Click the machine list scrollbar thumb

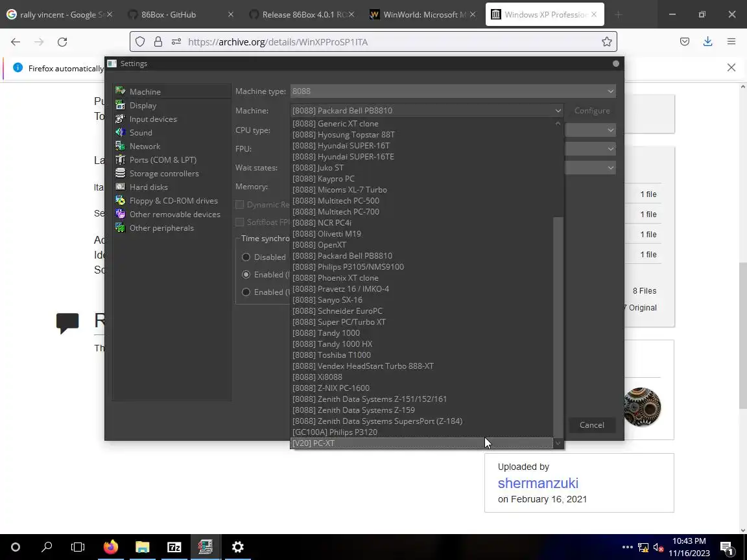tap(558, 326)
